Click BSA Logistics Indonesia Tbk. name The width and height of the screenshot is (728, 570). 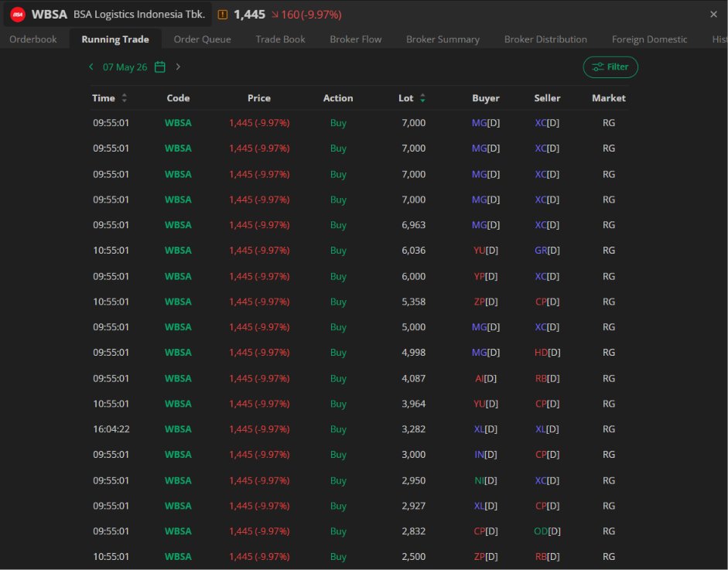[139, 15]
